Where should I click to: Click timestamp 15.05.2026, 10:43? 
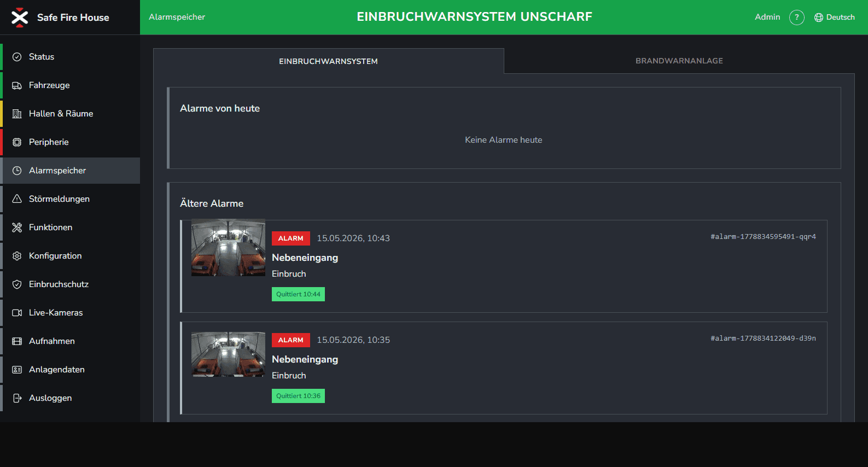tap(353, 238)
